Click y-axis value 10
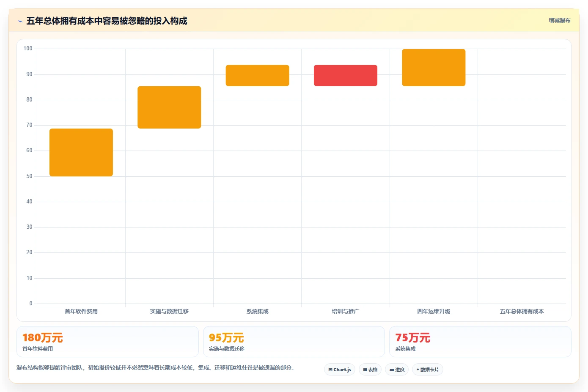Screen dimensions: 588x392 [x=29, y=278]
